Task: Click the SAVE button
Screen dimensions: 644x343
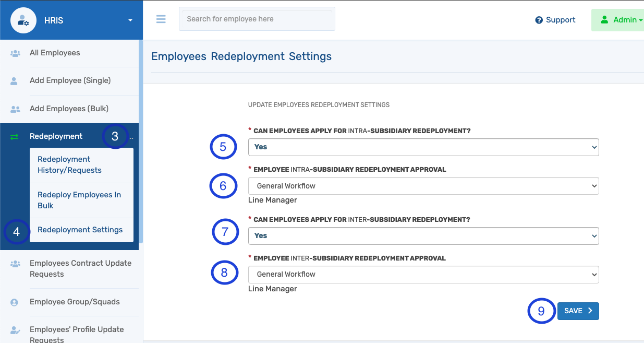Action: coord(578,311)
